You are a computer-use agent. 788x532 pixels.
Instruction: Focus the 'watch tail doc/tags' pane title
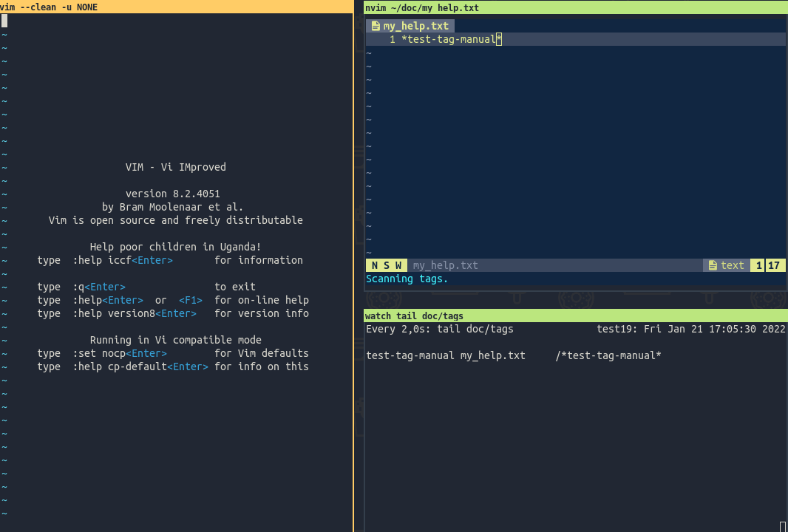pos(414,316)
